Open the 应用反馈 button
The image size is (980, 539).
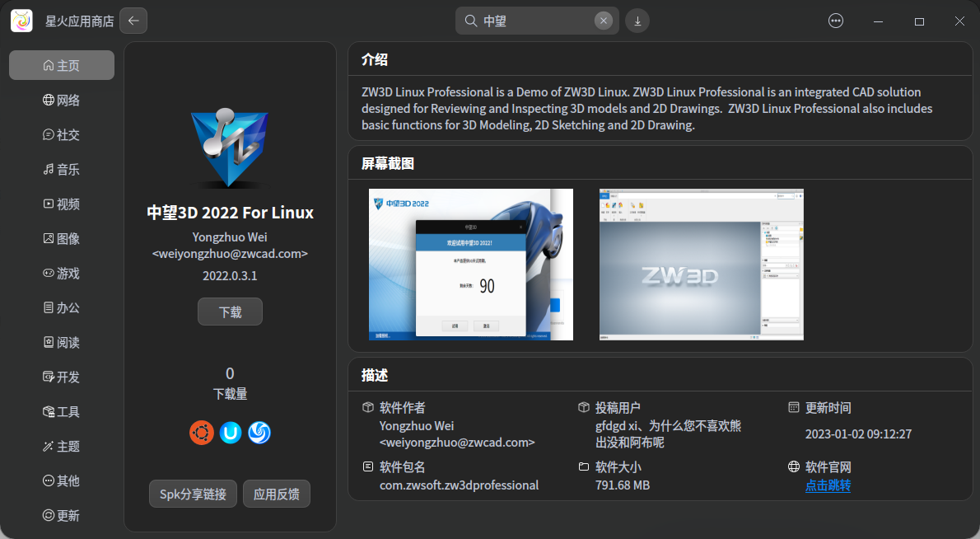pyautogui.click(x=277, y=494)
